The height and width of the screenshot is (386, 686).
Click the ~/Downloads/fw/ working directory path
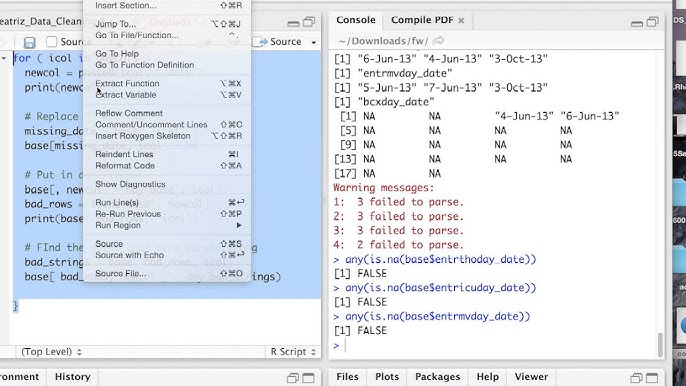[383, 41]
